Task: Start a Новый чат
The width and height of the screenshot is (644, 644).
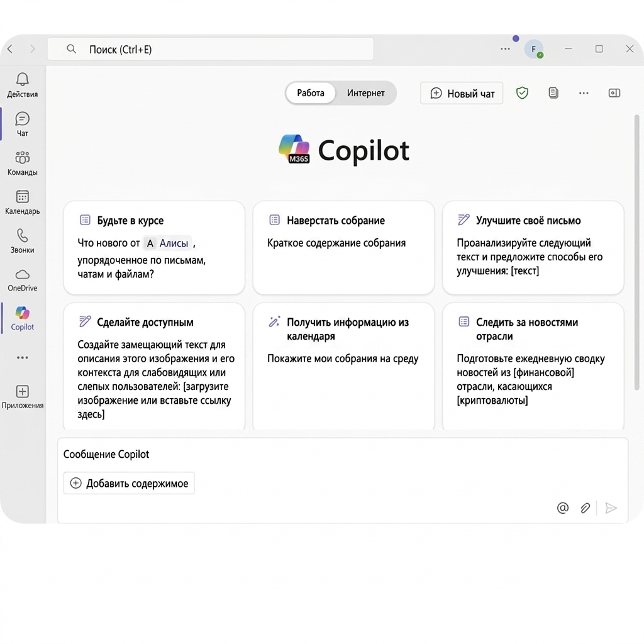Action: point(462,93)
